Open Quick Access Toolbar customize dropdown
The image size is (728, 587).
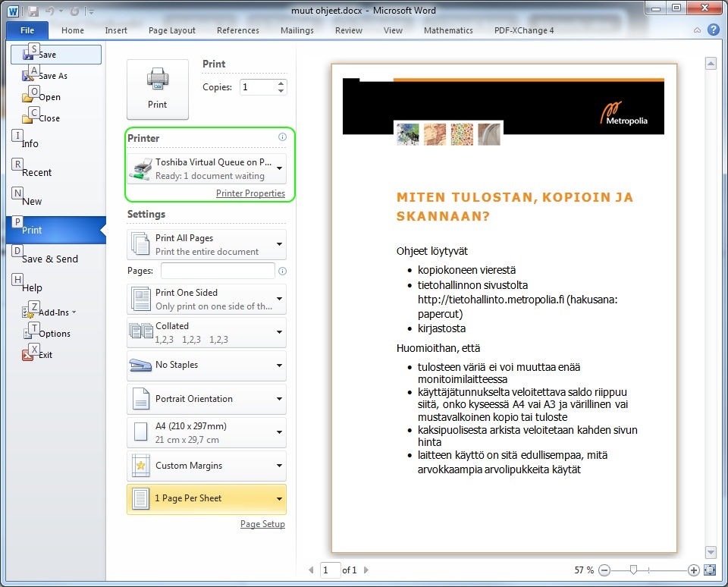[x=90, y=11]
